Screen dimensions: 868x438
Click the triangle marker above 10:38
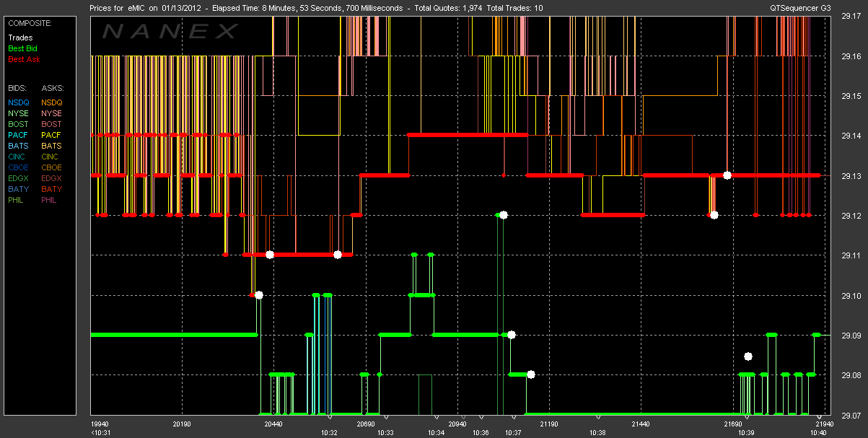click(597, 417)
